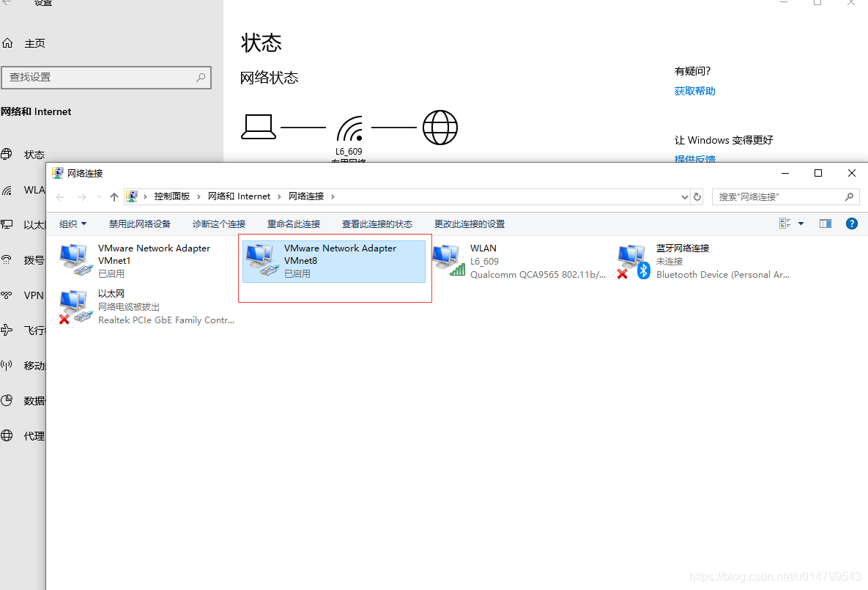Screen dimensions: 868x590
Task: Click inside the 搜索"网络连接" search field
Action: coord(776,196)
